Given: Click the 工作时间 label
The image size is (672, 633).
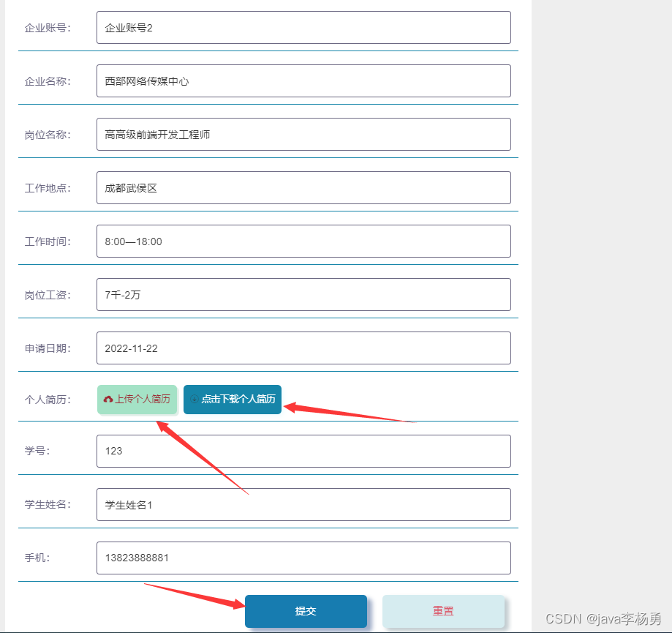Looking at the screenshot, I should (48, 241).
